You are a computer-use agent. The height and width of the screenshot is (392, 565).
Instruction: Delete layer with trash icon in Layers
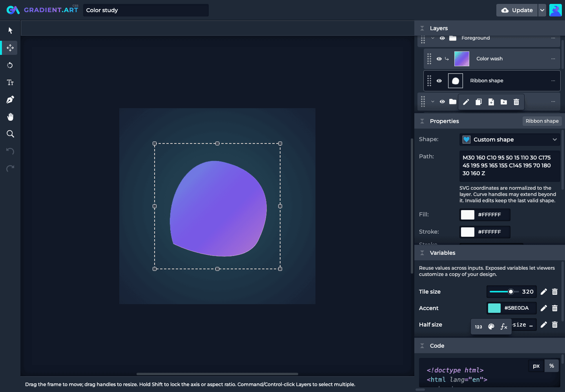[516, 102]
